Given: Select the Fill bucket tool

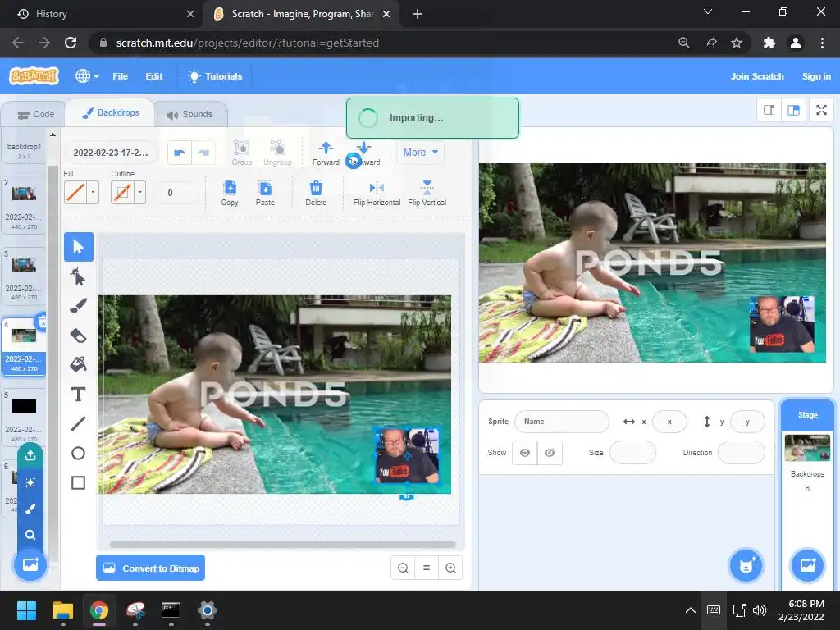Looking at the screenshot, I should [x=78, y=365].
